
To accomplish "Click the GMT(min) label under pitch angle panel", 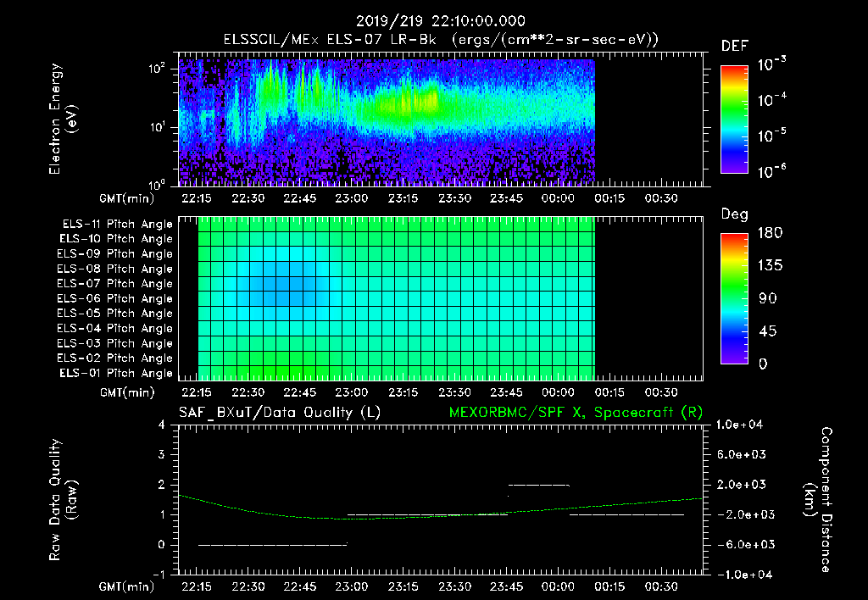I will [127, 392].
